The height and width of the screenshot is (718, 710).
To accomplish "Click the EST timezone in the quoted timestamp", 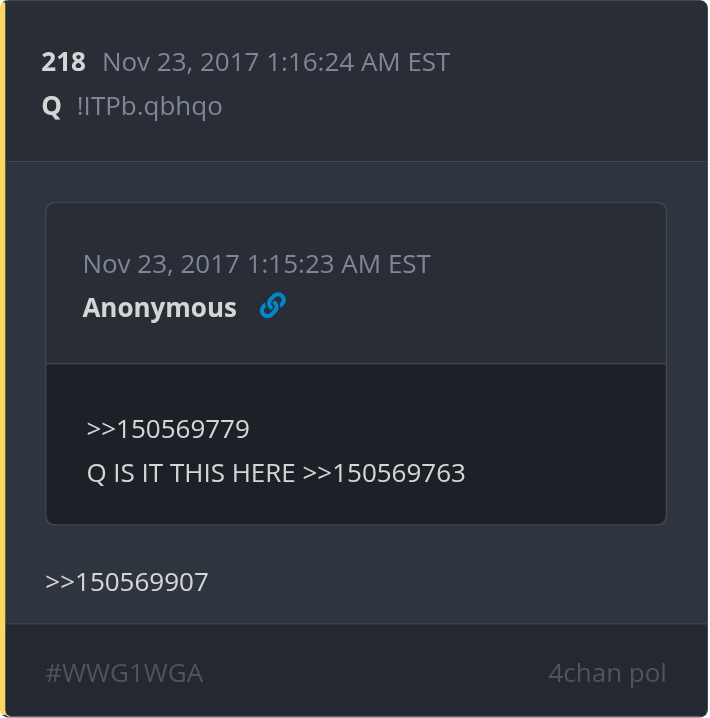I will 409,264.
